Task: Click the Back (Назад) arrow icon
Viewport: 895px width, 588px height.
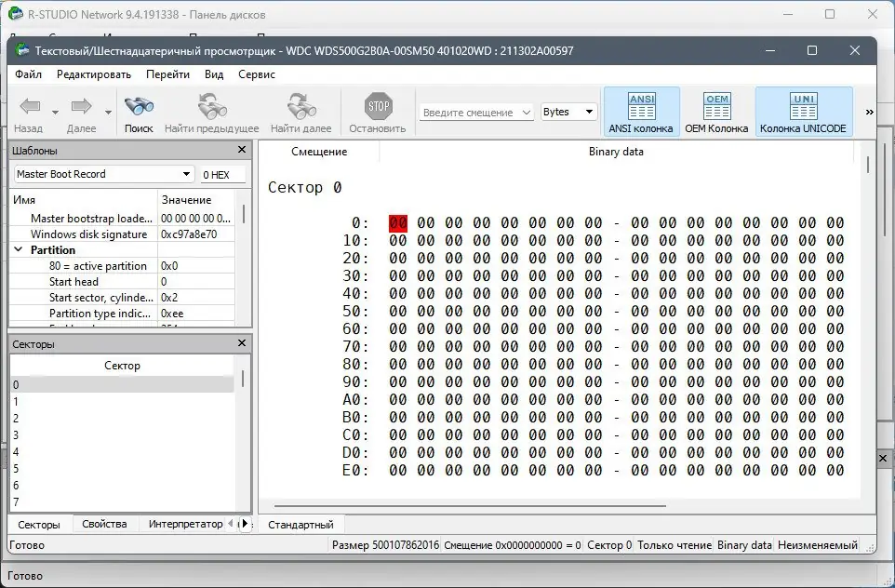Action: (x=30, y=106)
